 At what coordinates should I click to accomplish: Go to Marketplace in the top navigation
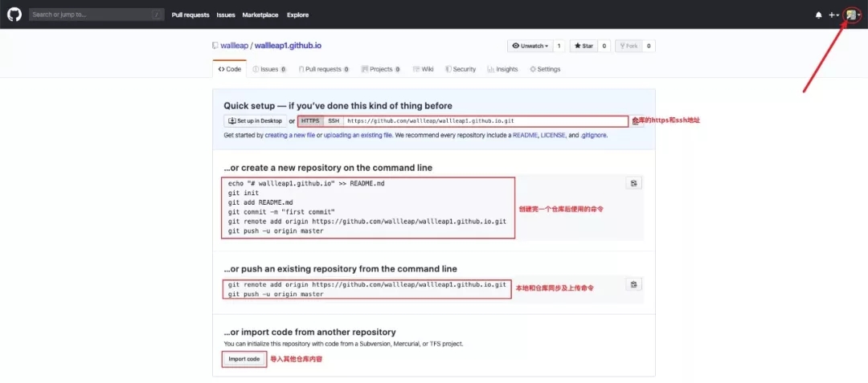point(260,14)
